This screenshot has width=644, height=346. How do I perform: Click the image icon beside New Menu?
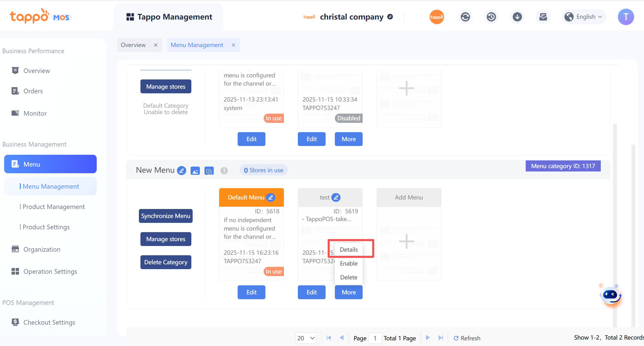pos(195,170)
